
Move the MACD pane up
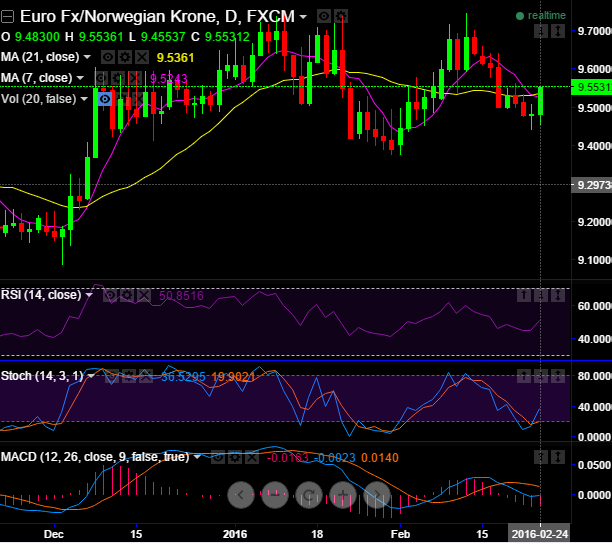pyautogui.click(x=541, y=457)
